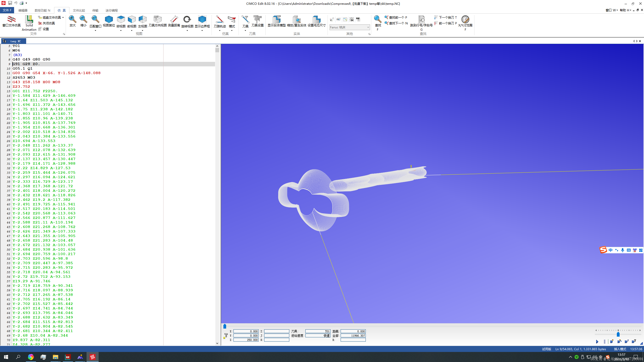Switch to the 传输 ribbon tab
This screenshot has height=362, width=644.
pos(95,10)
